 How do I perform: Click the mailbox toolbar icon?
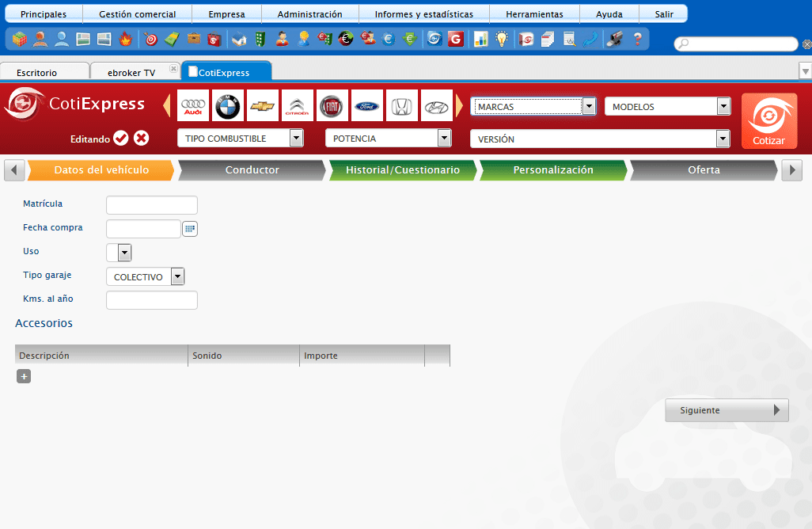[x=615, y=39]
